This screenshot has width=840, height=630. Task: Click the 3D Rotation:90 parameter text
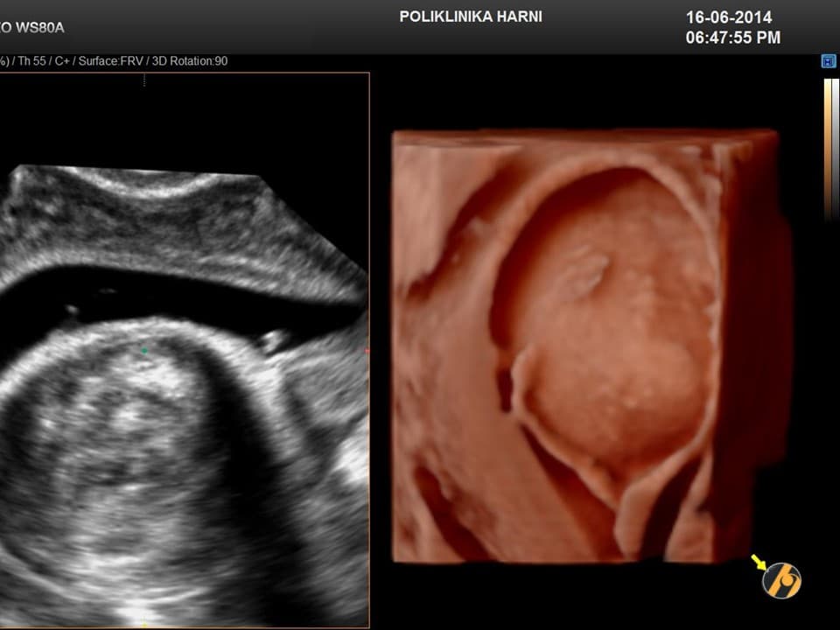pos(190,61)
